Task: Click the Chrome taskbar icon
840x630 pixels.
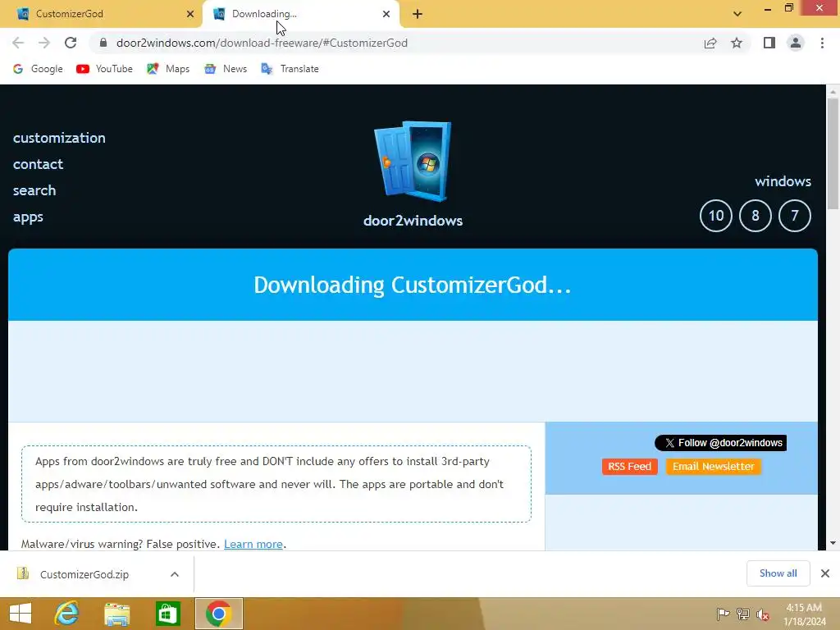Action: [218, 614]
